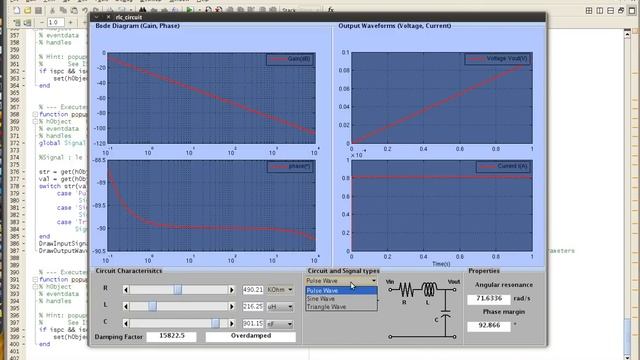Click the tile editor windows grid icon

coord(589,11)
